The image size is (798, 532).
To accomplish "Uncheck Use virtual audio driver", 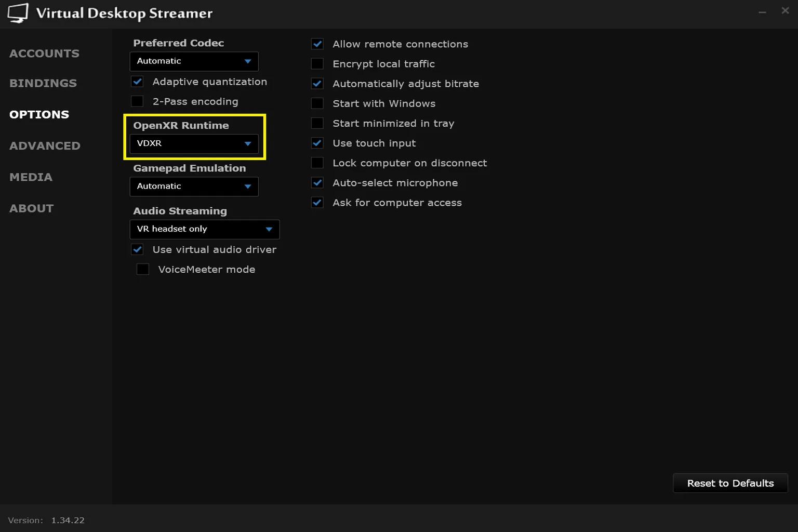I will [137, 249].
